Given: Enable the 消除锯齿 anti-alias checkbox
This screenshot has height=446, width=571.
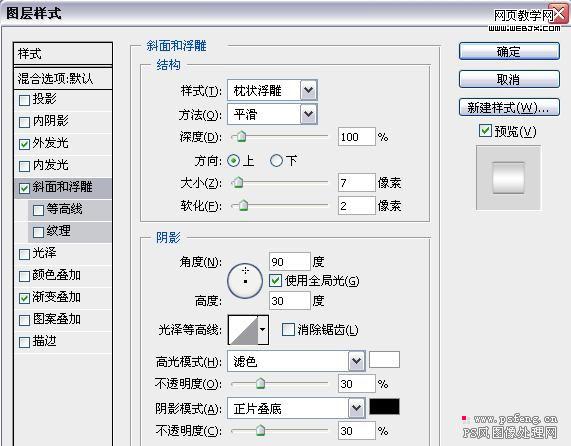Looking at the screenshot, I should 288,329.
